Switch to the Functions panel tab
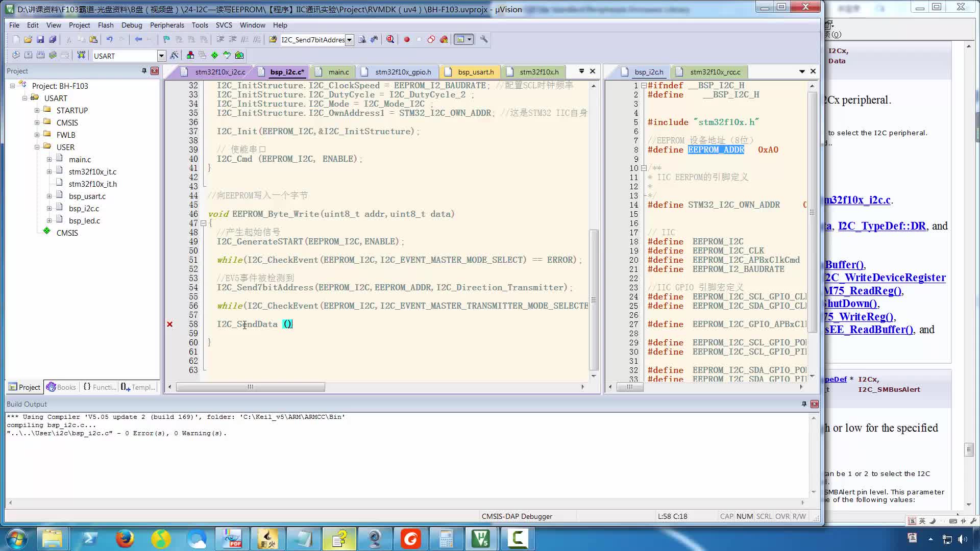Viewport: 980px width, 551px height. 100,387
